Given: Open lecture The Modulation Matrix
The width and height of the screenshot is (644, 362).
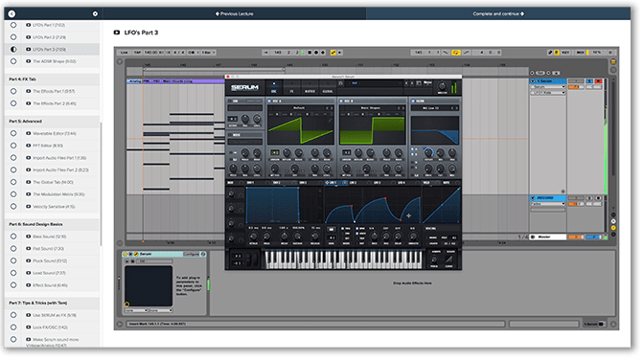Looking at the screenshot, I should click(58, 194).
